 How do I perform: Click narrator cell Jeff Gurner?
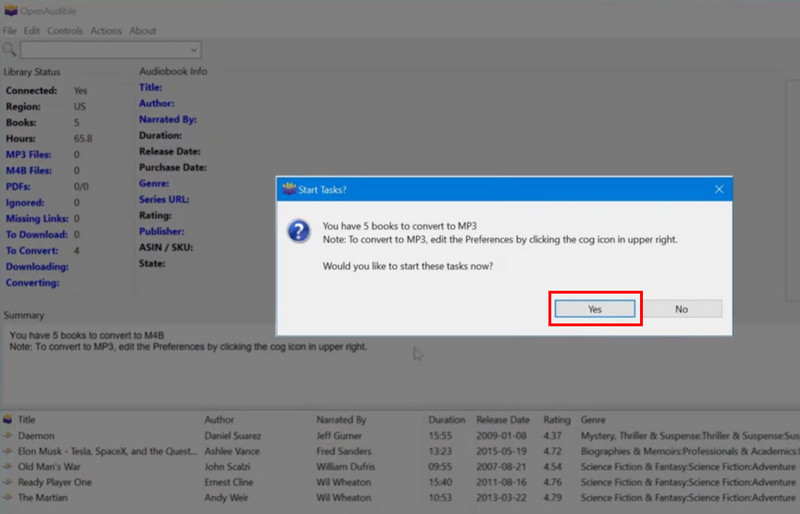pyautogui.click(x=339, y=435)
